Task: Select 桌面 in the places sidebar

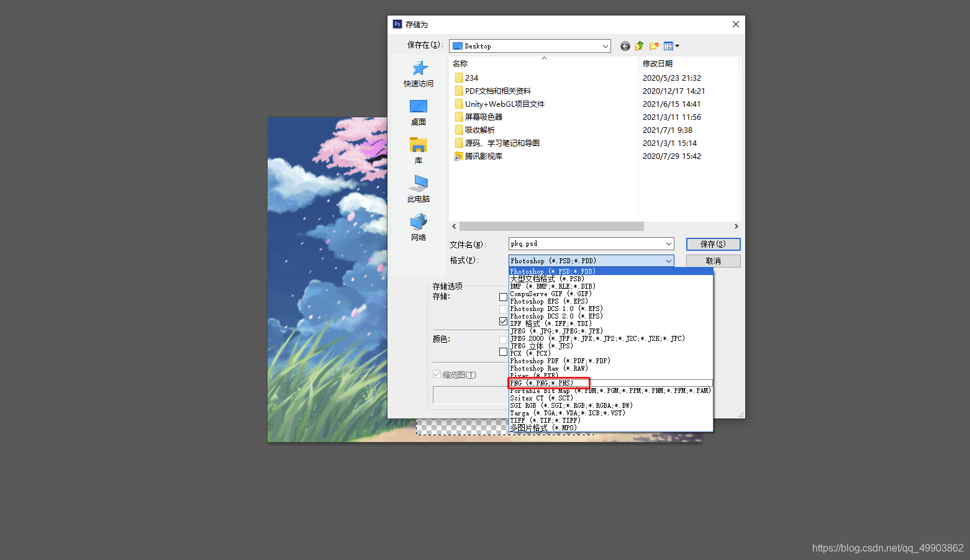Action: (x=419, y=112)
